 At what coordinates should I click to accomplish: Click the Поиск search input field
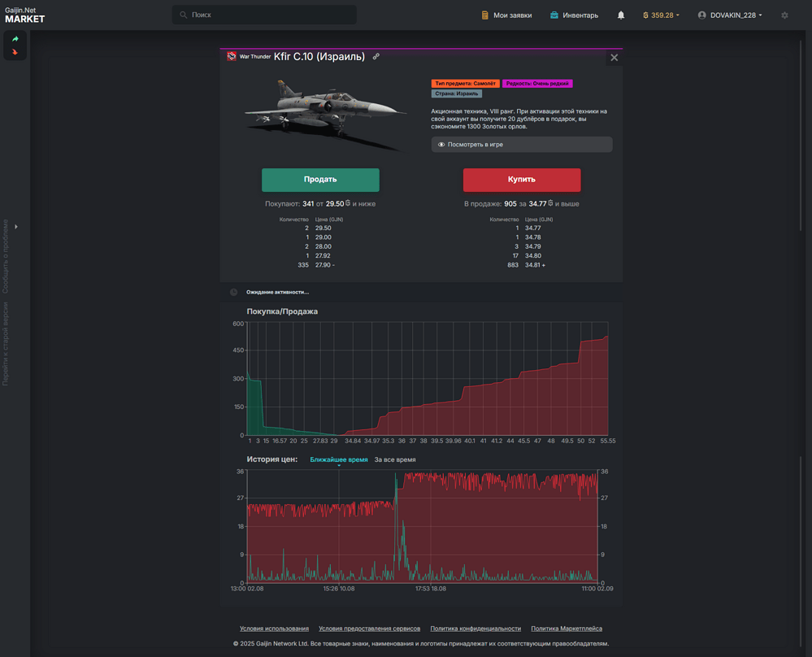(264, 15)
